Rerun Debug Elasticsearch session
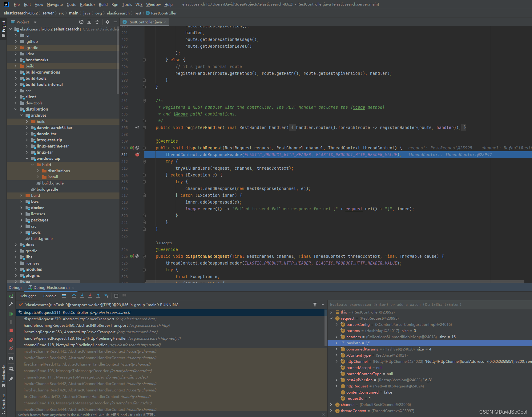532x417 pixels. tap(11, 296)
